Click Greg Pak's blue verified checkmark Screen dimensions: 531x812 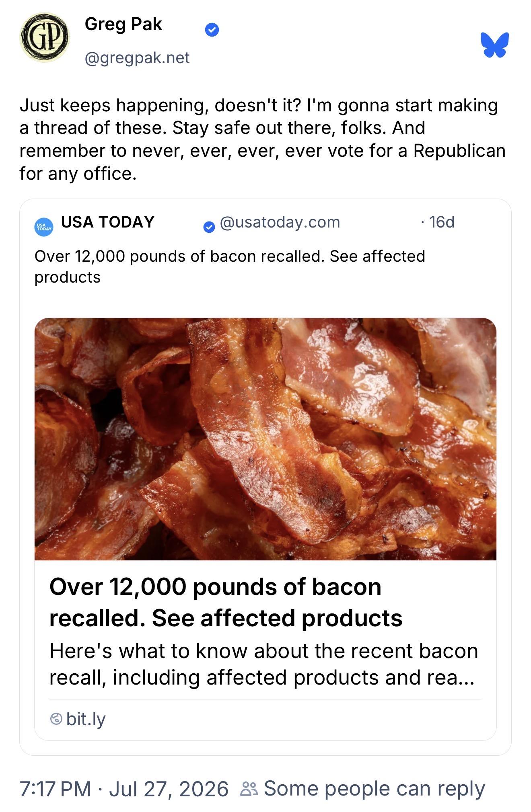[x=212, y=30]
